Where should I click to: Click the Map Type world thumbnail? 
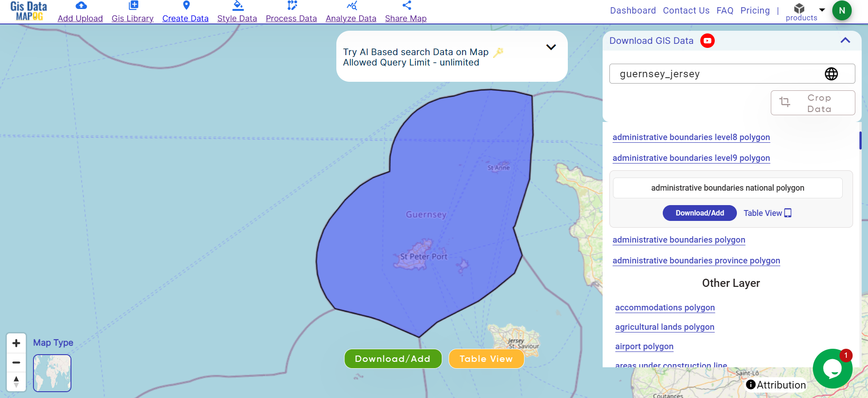coord(52,373)
